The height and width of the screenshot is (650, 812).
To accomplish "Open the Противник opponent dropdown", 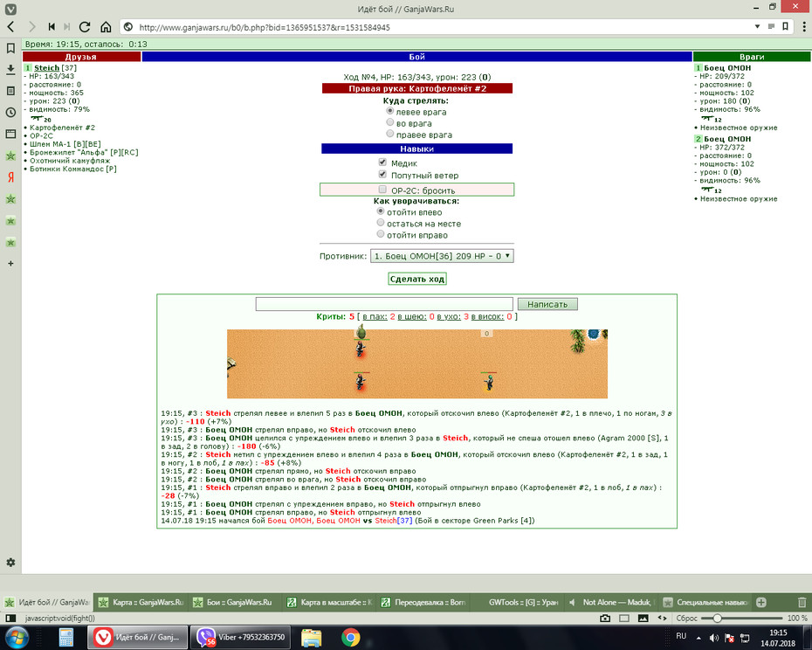I will [442, 256].
